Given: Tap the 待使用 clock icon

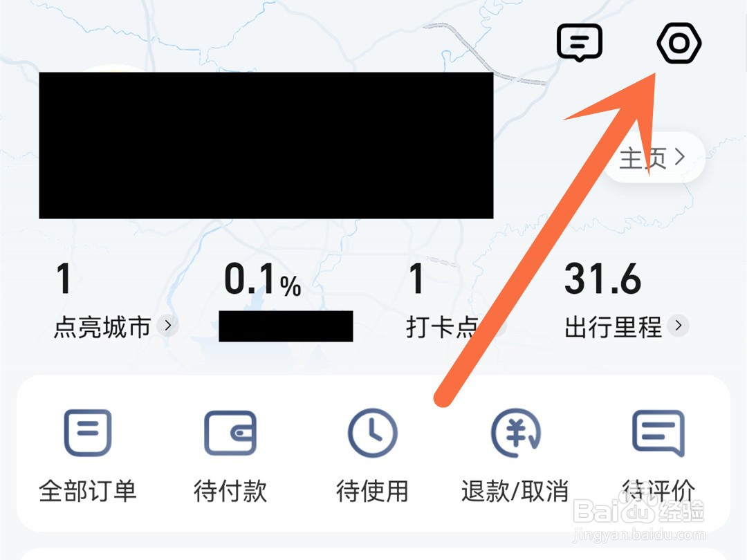Looking at the screenshot, I should (x=373, y=433).
